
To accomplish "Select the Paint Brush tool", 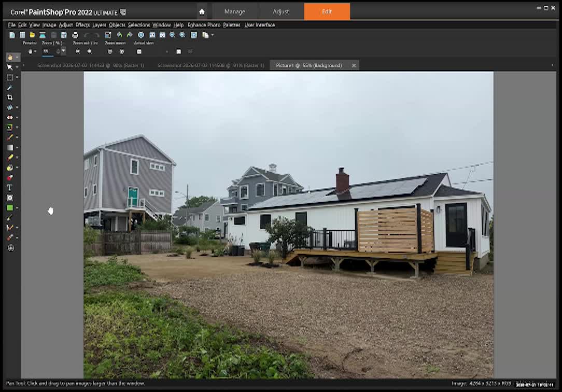I will pos(10,137).
